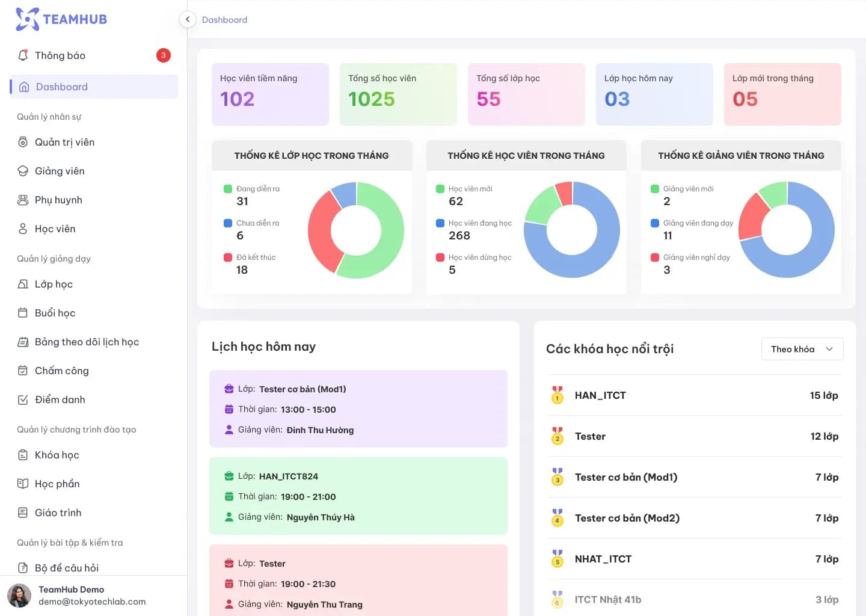Click the Điểm danh checkmark icon

23,399
